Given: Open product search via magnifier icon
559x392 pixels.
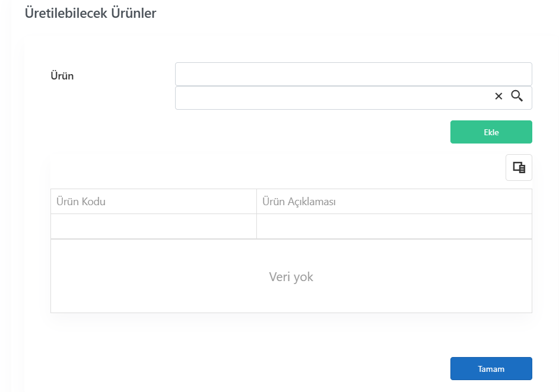Looking at the screenshot, I should coord(517,96).
